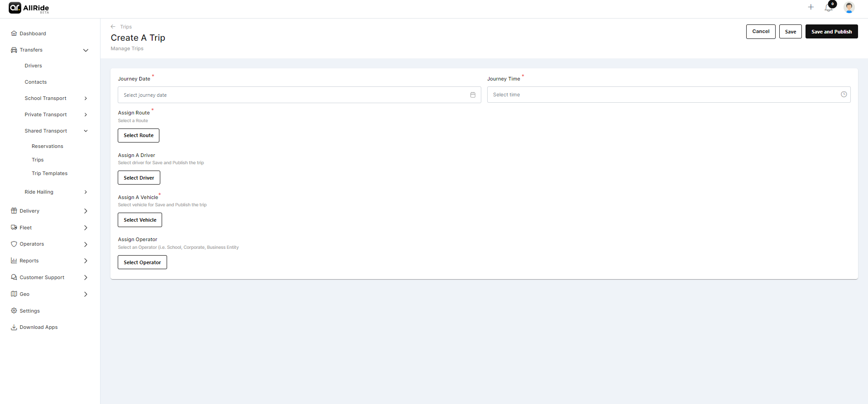This screenshot has width=868, height=404.
Task: Open Reservations under Shared Transport
Action: click(48, 146)
